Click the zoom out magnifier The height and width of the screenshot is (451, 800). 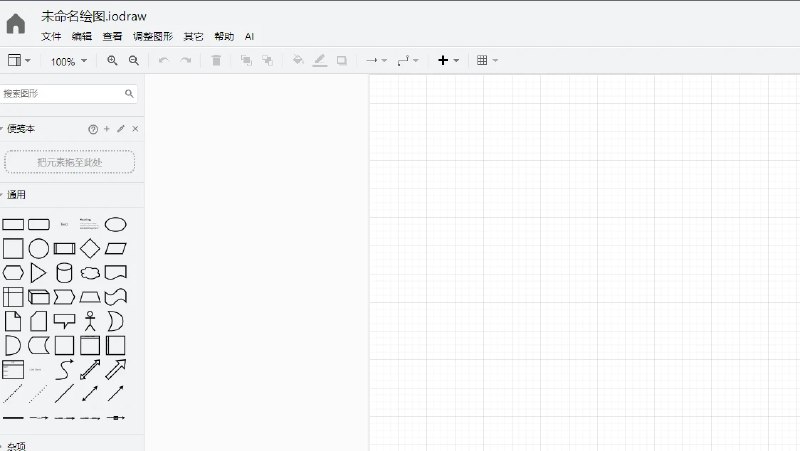click(134, 61)
